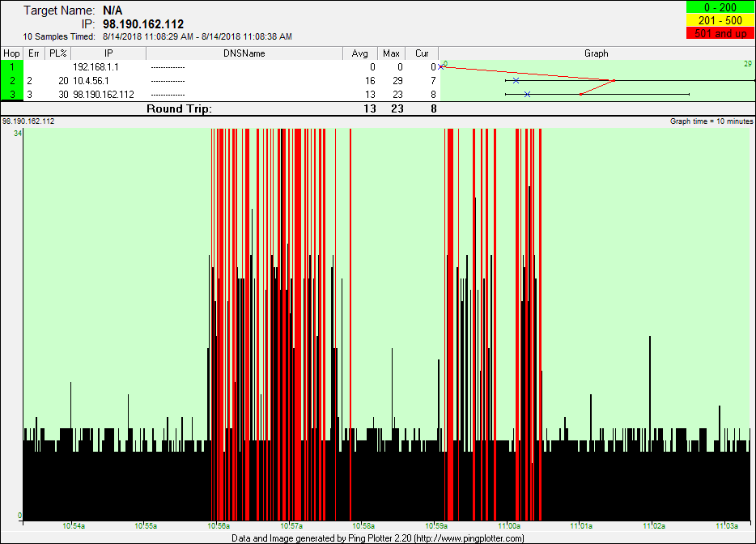Click the Graph time = 10 minutes label
Screen dimensions: 756x544
point(711,121)
